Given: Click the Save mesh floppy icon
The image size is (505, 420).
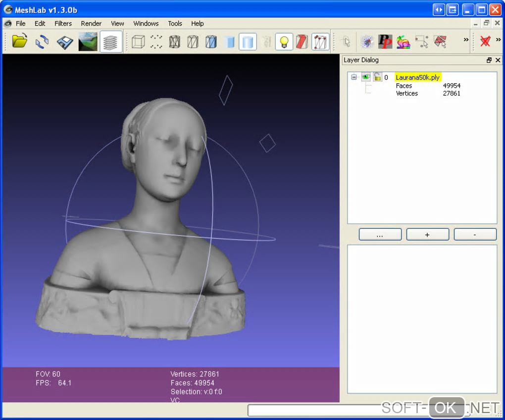Looking at the screenshot, I should [65, 42].
